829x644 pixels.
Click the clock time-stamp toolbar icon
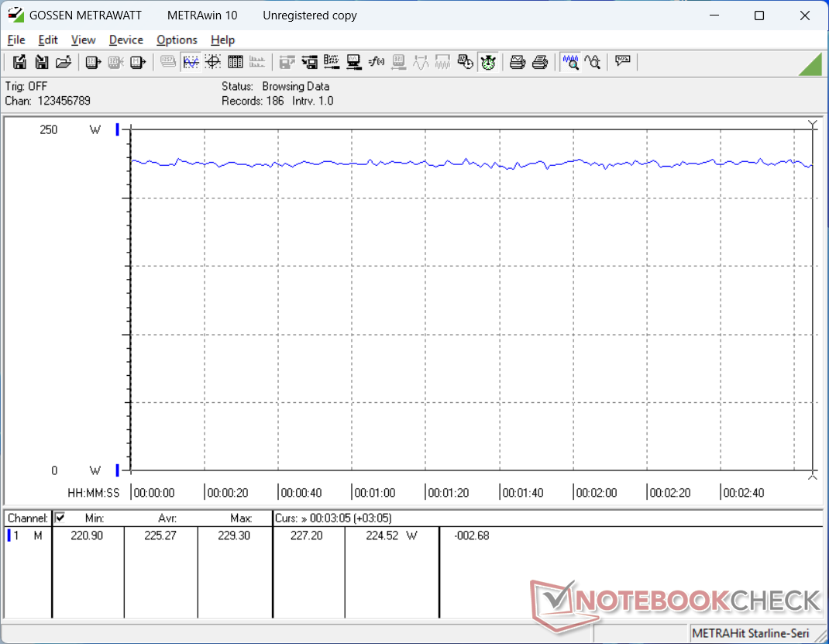[x=466, y=62]
